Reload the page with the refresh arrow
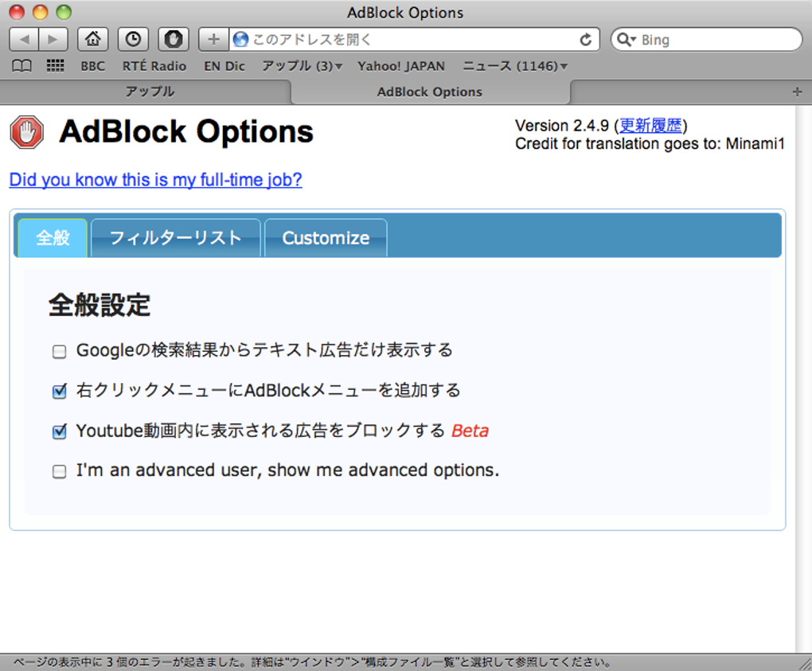The image size is (812, 671). tap(586, 39)
